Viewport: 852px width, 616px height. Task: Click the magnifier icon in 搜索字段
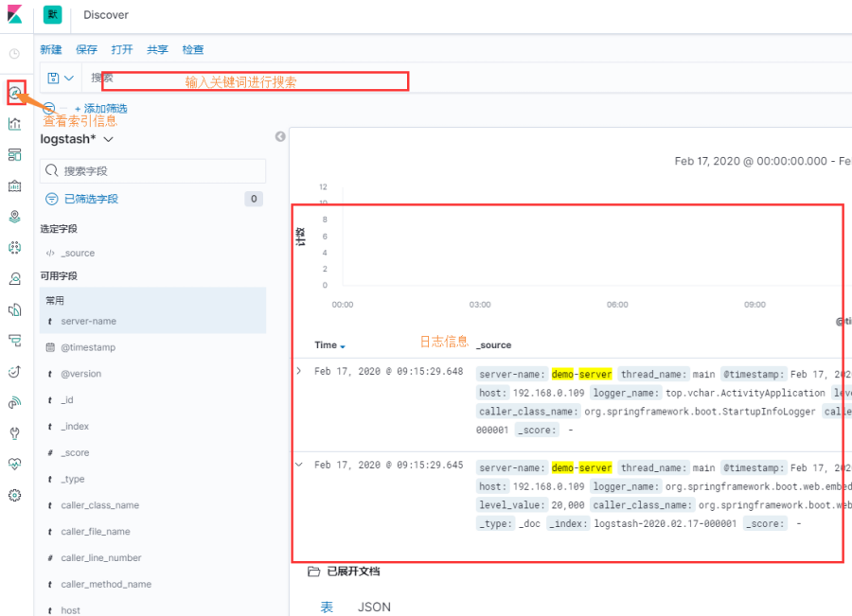(x=52, y=170)
